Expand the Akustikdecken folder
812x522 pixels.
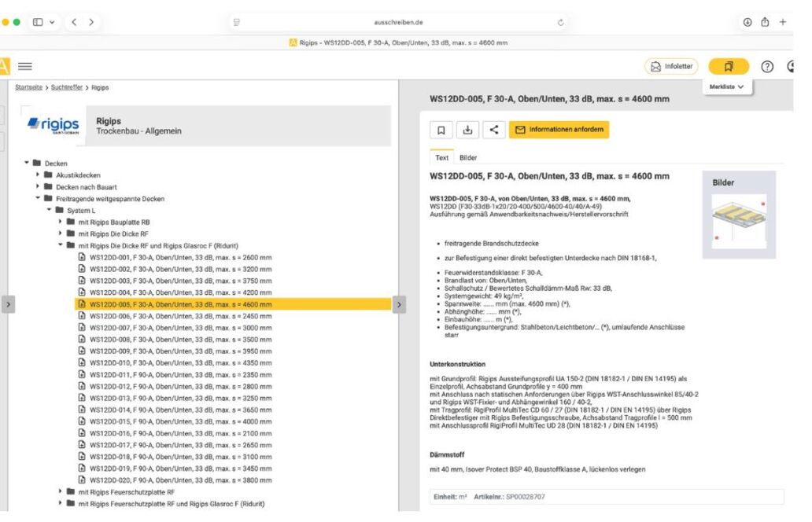[38, 175]
